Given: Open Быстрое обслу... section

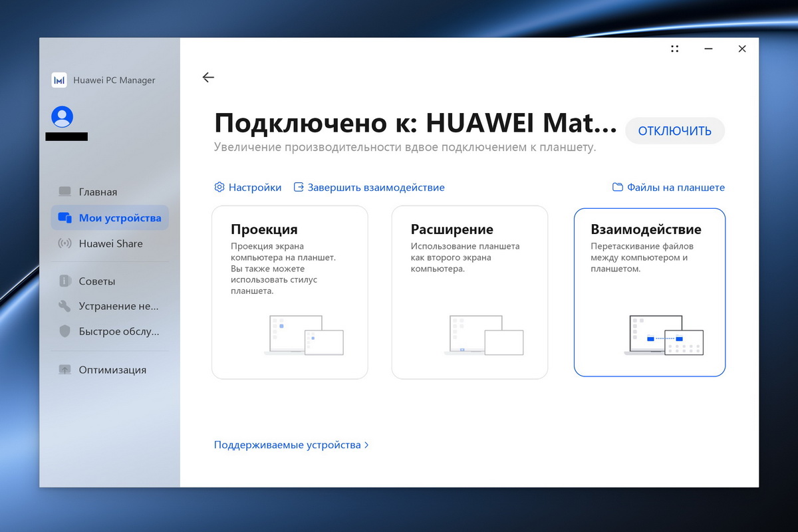Looking at the screenshot, I should coord(110,331).
